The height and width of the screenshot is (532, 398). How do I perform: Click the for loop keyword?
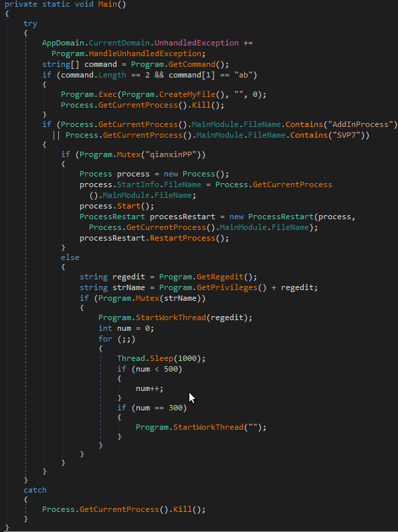105,340
